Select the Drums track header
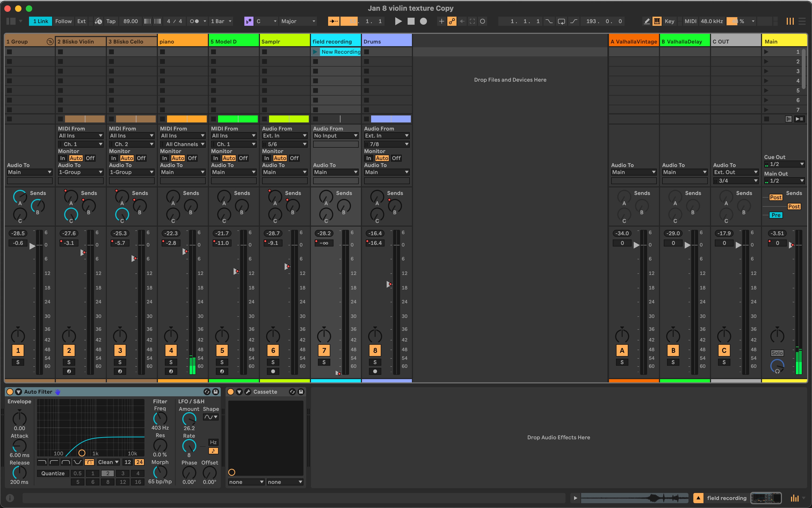 pyautogui.click(x=386, y=41)
